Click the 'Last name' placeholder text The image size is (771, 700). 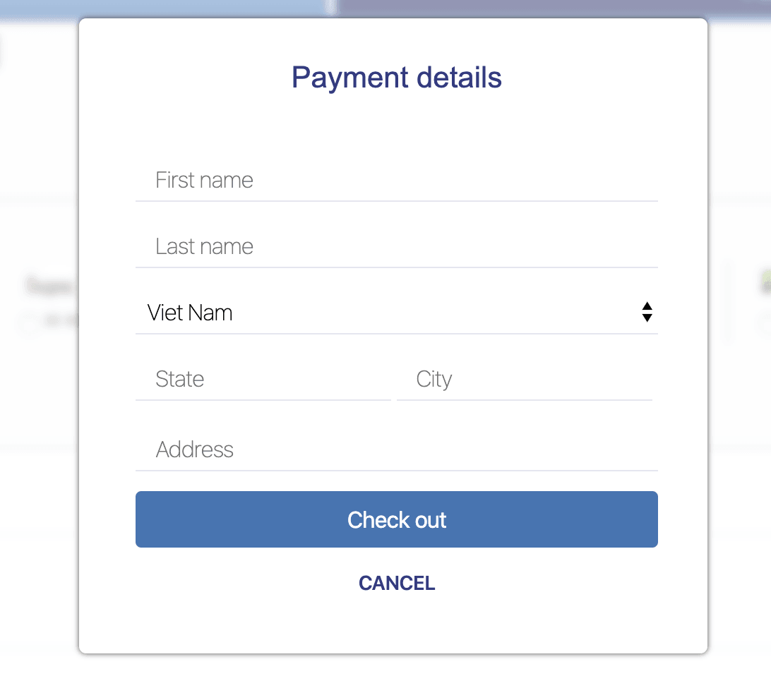click(x=204, y=246)
